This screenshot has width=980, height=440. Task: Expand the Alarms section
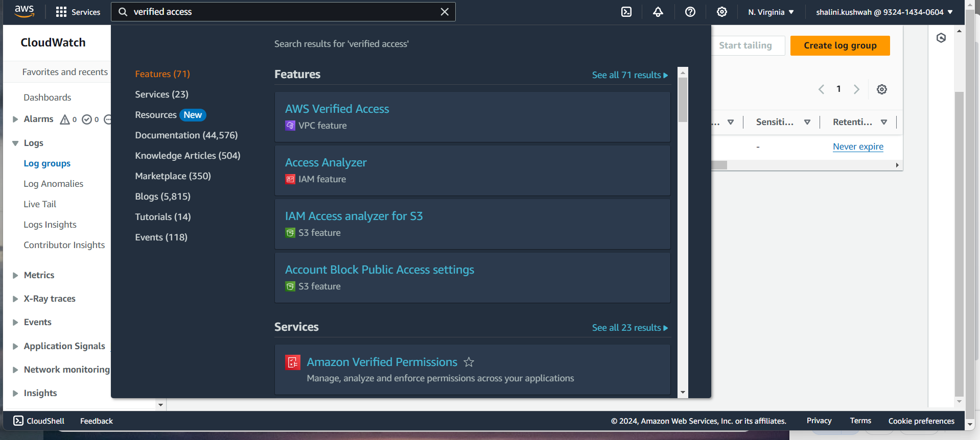pos(15,119)
